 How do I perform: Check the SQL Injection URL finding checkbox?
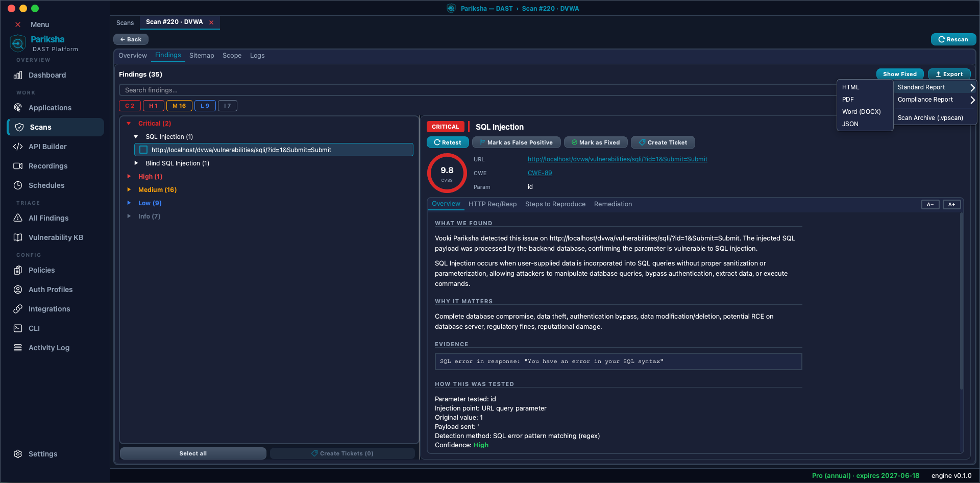pyautogui.click(x=143, y=150)
